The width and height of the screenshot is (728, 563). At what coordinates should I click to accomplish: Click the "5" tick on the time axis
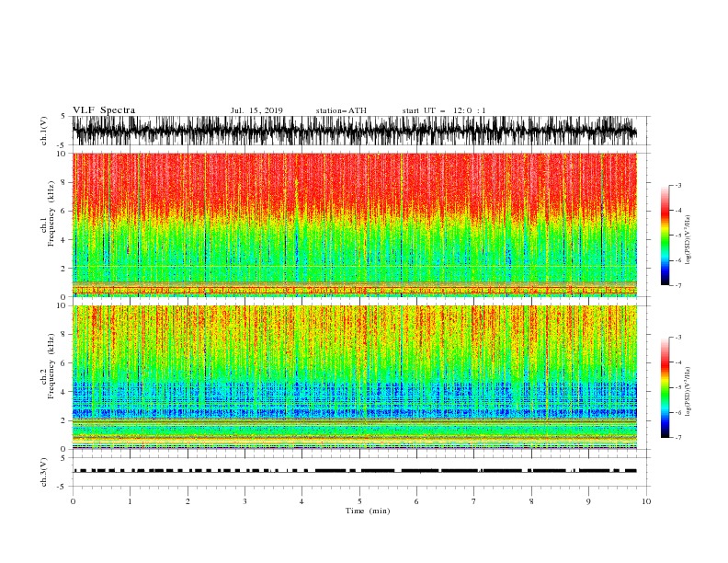[359, 501]
